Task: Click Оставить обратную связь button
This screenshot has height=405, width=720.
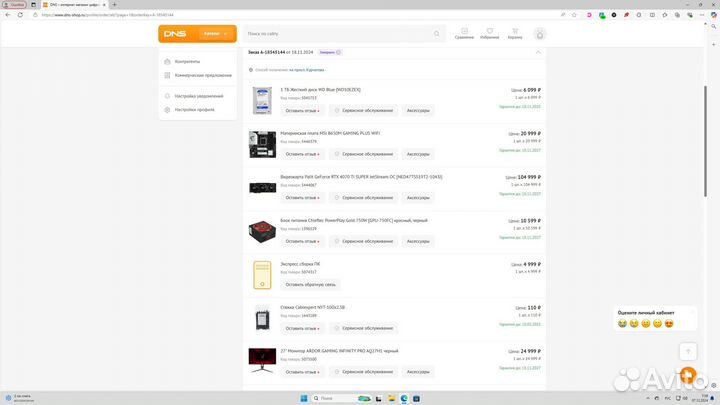Action: point(310,285)
